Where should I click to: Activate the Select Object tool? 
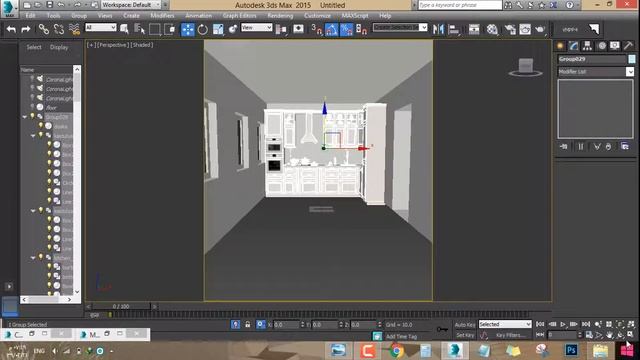(x=124, y=29)
